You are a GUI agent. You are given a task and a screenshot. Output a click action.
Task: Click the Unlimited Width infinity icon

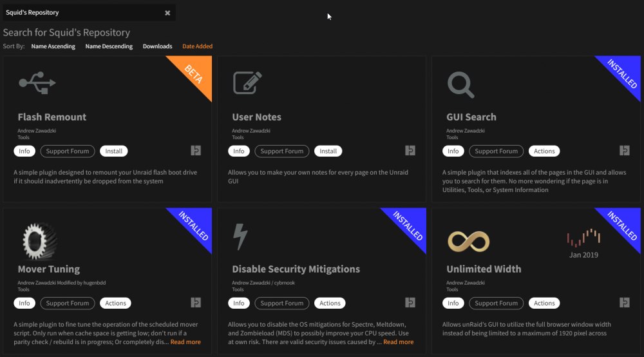pyautogui.click(x=469, y=241)
